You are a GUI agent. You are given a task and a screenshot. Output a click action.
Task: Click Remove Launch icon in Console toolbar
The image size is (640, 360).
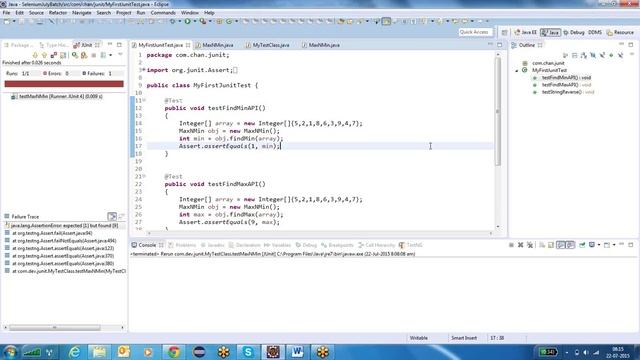521,245
